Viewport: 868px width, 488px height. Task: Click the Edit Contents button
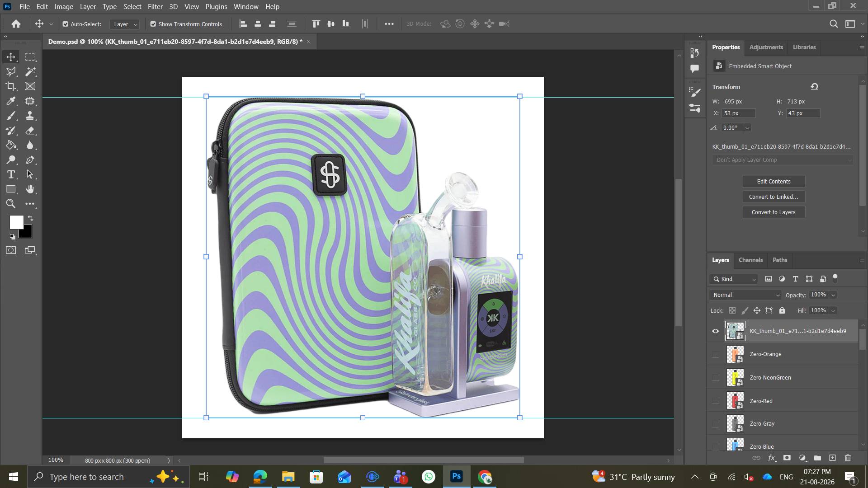click(x=774, y=181)
